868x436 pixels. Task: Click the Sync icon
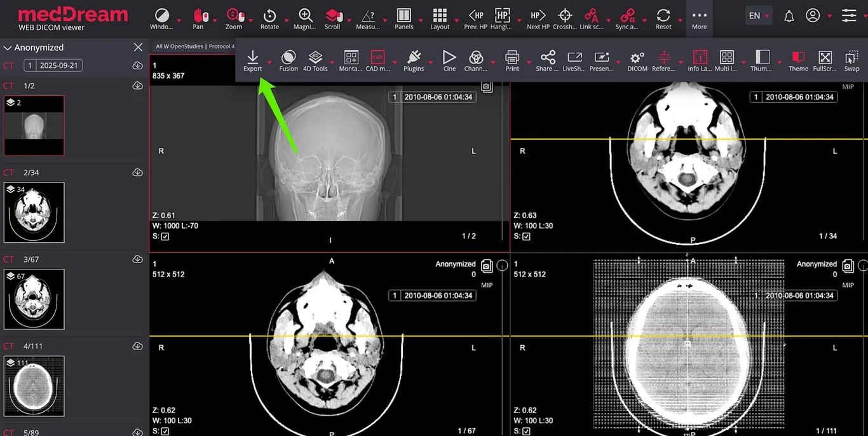pos(627,15)
